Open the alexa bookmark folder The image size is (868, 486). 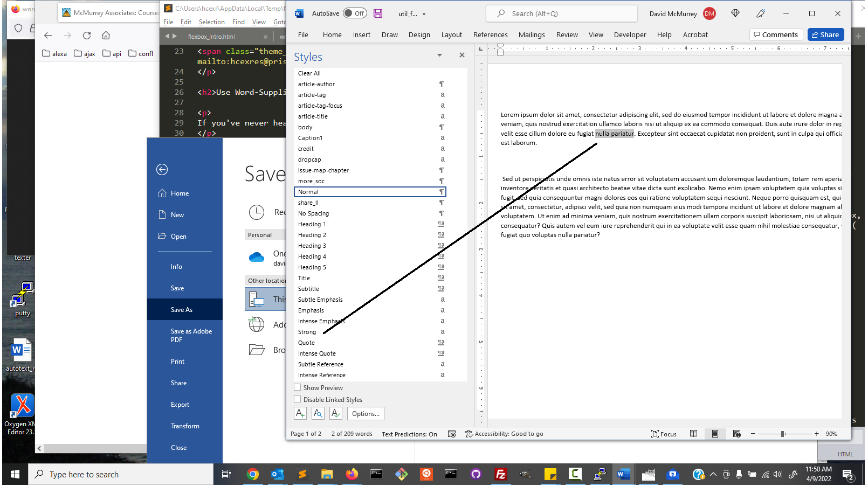[54, 53]
